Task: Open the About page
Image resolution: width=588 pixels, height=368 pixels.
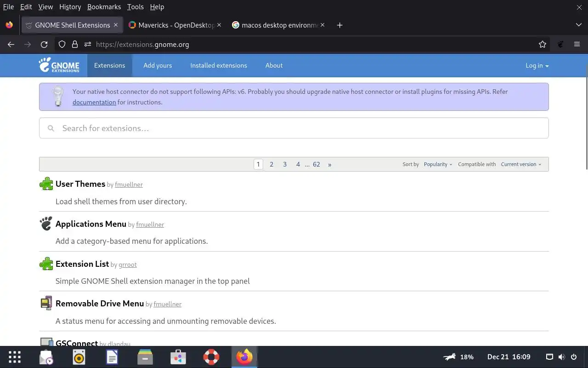Action: click(274, 65)
